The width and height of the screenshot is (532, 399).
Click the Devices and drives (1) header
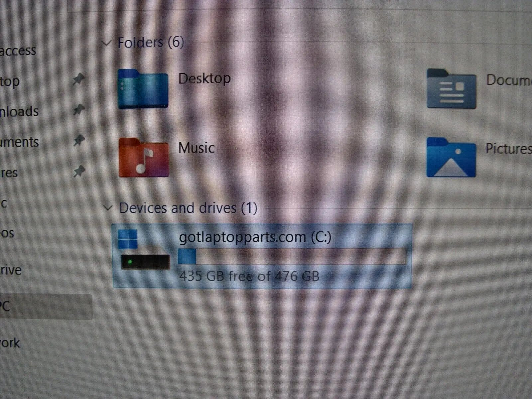point(188,208)
